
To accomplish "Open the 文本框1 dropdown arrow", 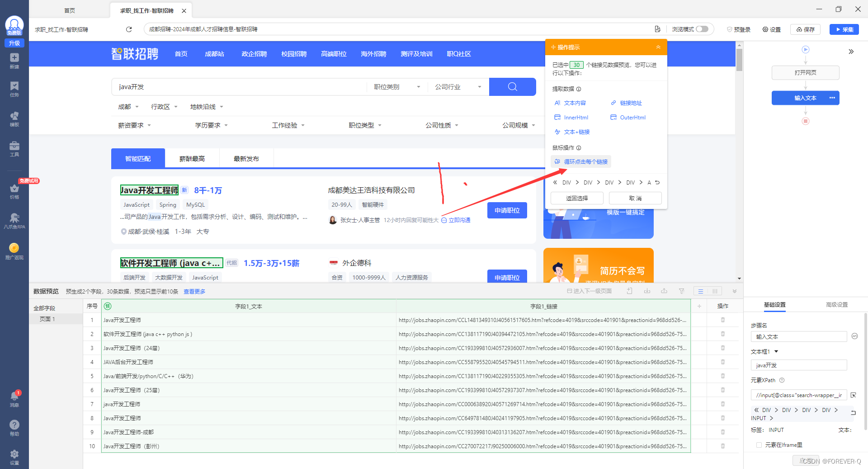I will click(x=776, y=351).
